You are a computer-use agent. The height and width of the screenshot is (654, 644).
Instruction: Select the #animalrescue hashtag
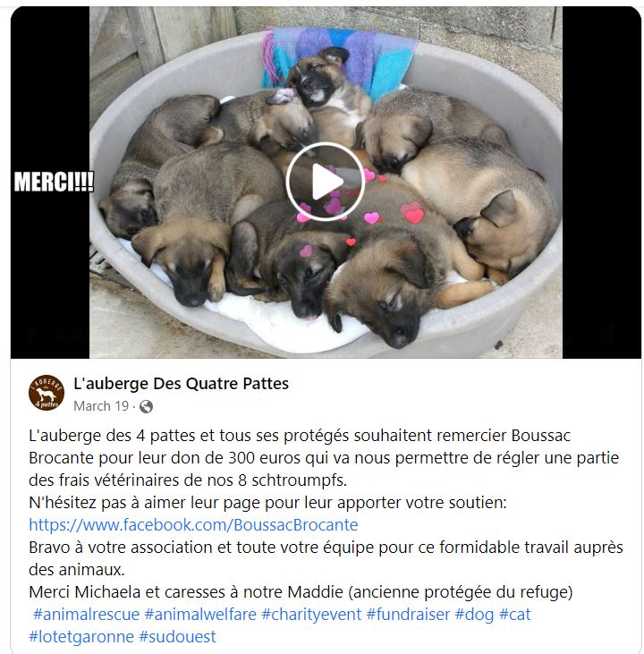[87, 615]
